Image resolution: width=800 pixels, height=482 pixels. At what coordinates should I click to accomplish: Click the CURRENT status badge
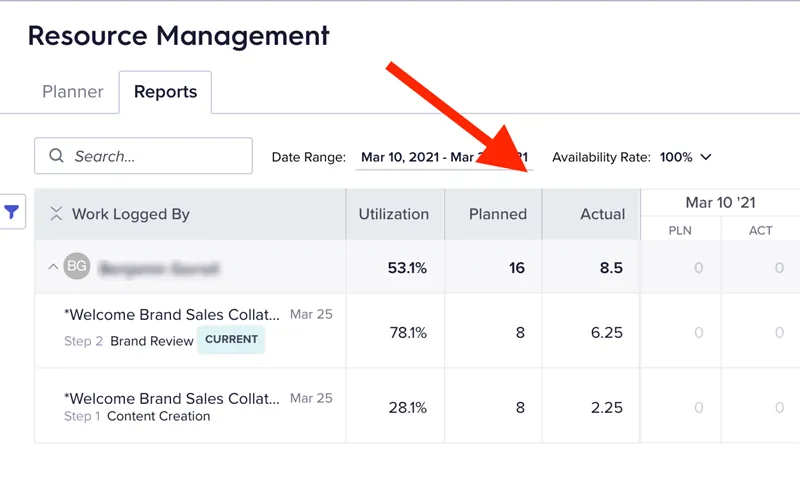(x=231, y=340)
